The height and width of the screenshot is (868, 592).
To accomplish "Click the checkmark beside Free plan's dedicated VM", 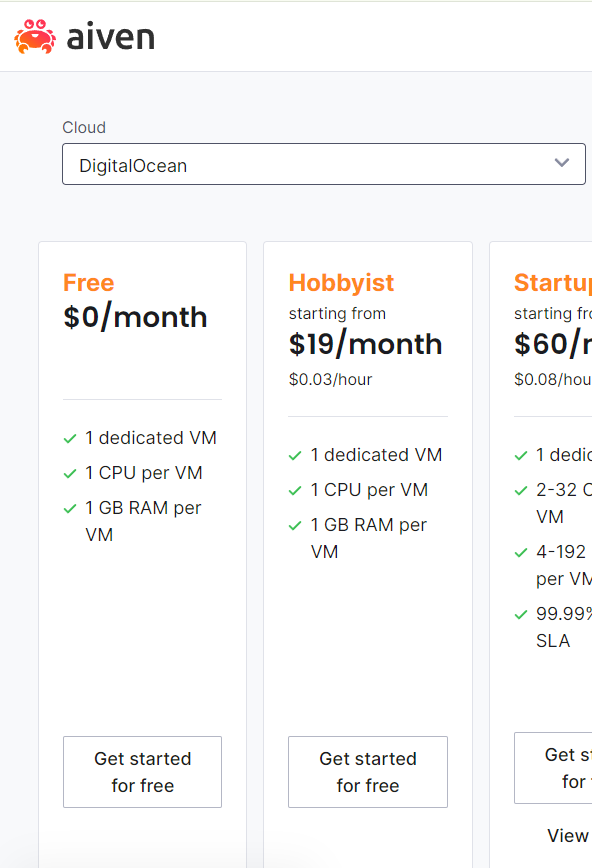I will [70, 438].
